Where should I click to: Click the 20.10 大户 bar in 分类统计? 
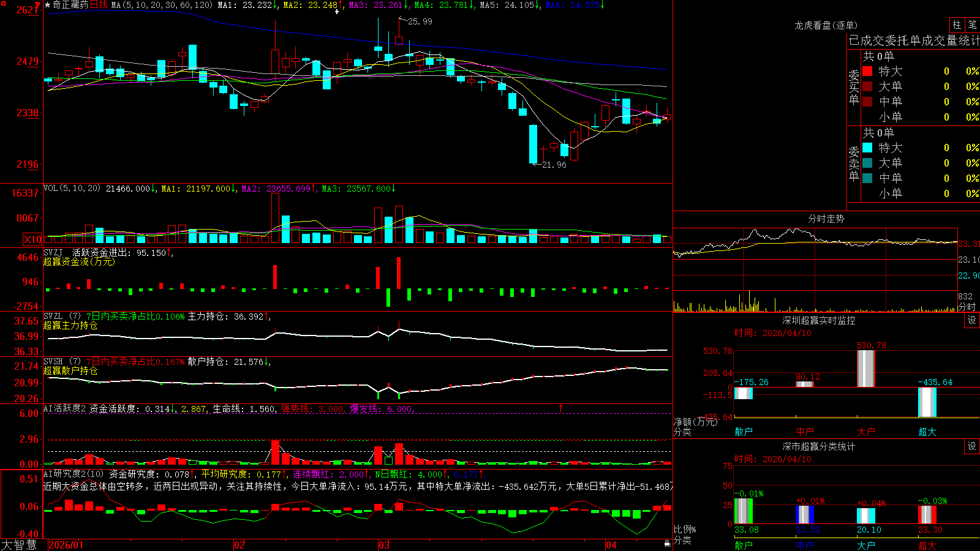[866, 516]
